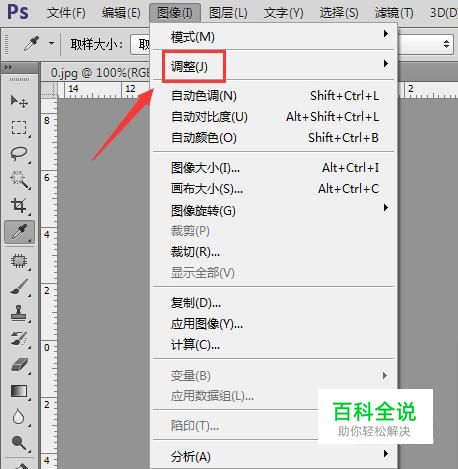Choose 自动色调(N) menu item

coord(273,96)
